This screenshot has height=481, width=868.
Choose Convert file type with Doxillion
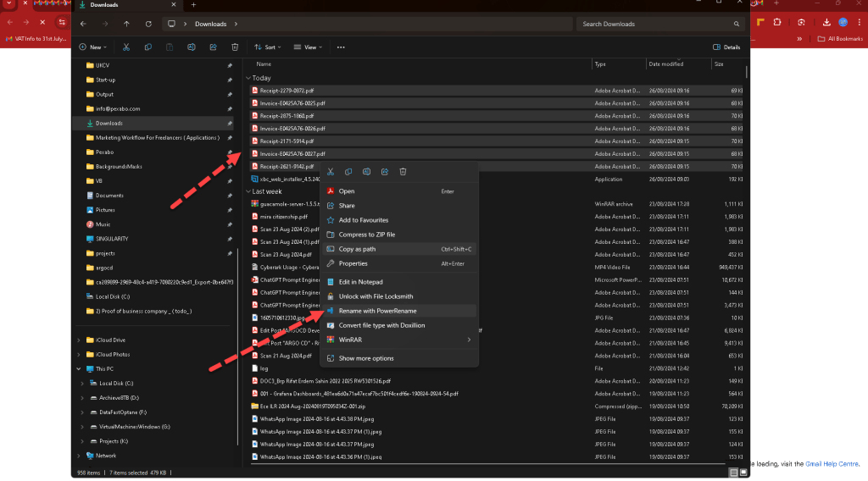point(399,325)
